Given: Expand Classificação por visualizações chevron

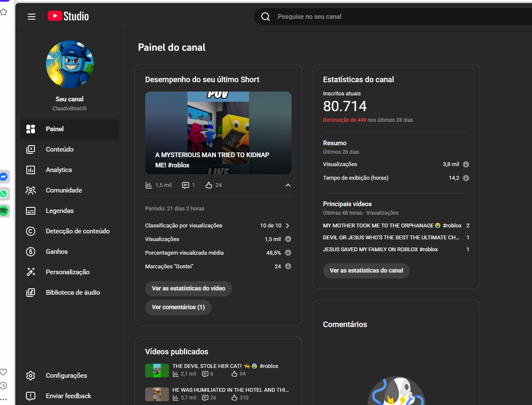Looking at the screenshot, I should coord(288,226).
